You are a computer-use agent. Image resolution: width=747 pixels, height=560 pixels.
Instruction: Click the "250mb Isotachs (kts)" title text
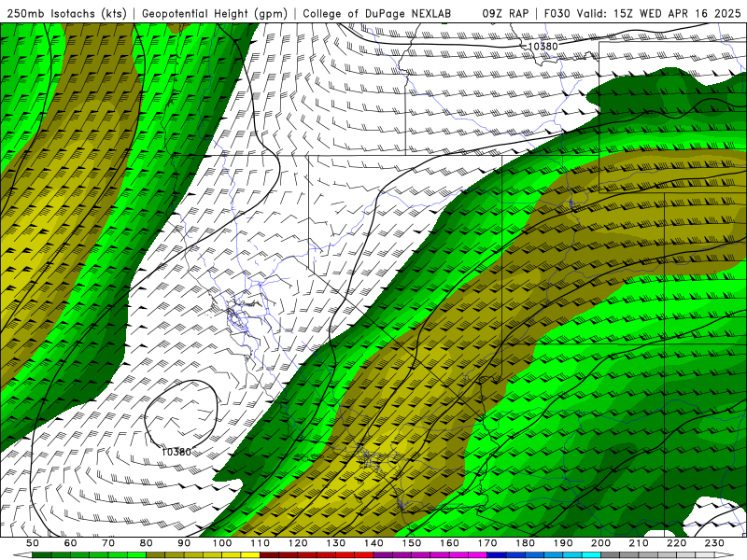tap(67, 13)
